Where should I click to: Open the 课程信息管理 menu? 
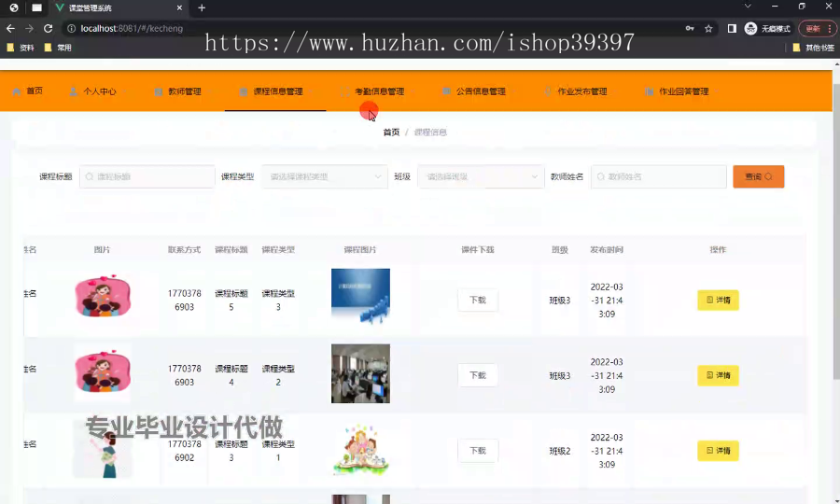pyautogui.click(x=275, y=91)
